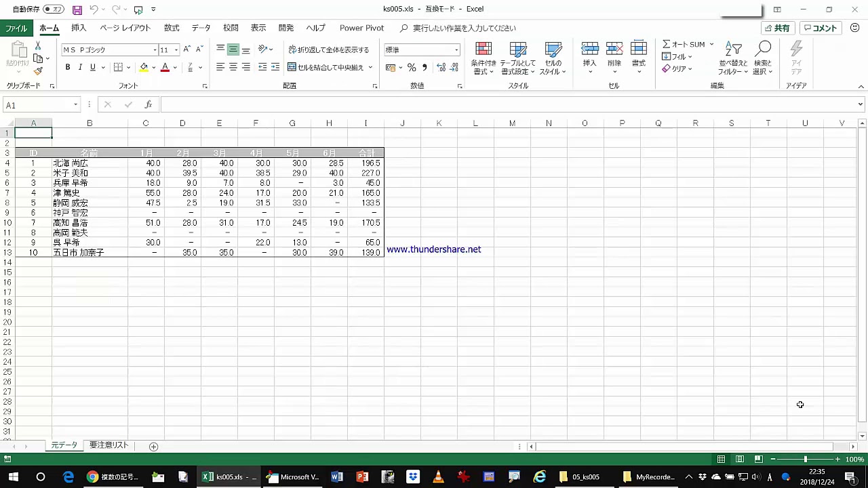Image resolution: width=868 pixels, height=488 pixels.
Task: Click the コメント button
Action: pos(820,28)
